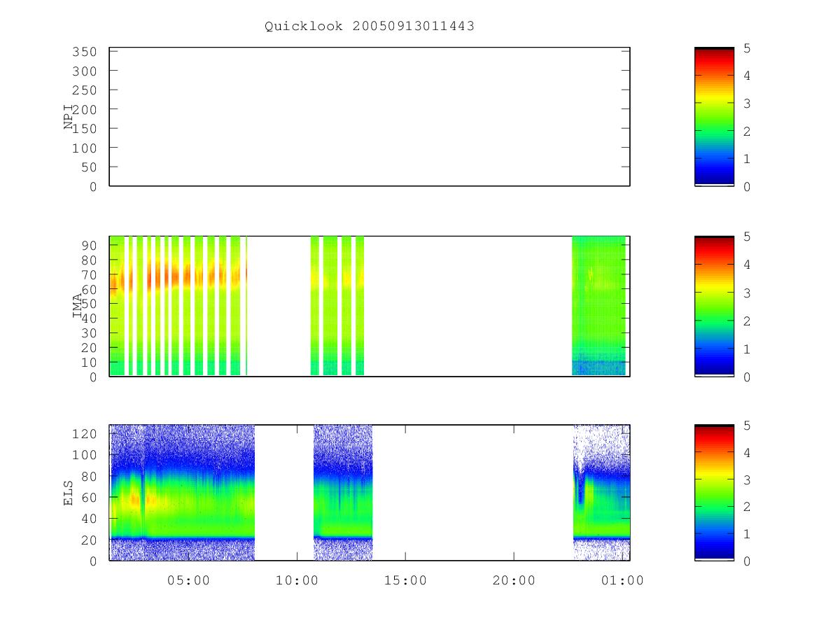Select the ELS axis label
The width and height of the screenshot is (840, 630).
tap(69, 493)
